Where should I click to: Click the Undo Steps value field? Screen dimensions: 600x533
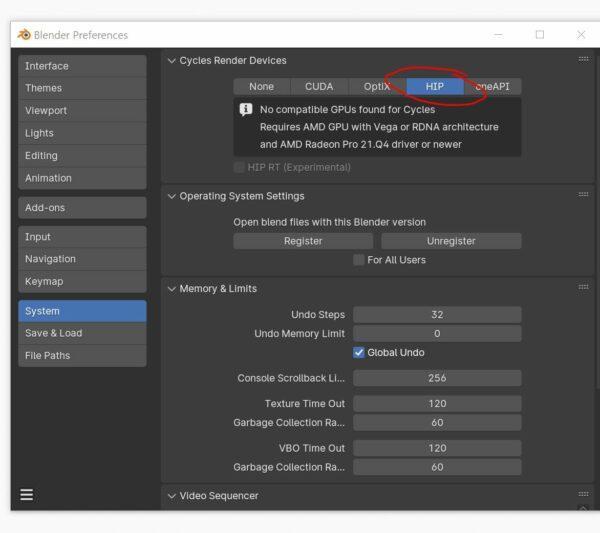[x=437, y=315]
